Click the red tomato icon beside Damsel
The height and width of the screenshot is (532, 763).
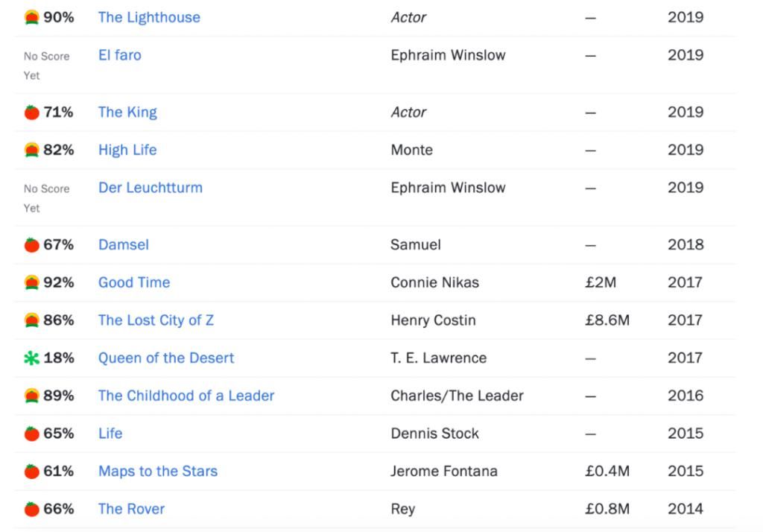(x=31, y=245)
